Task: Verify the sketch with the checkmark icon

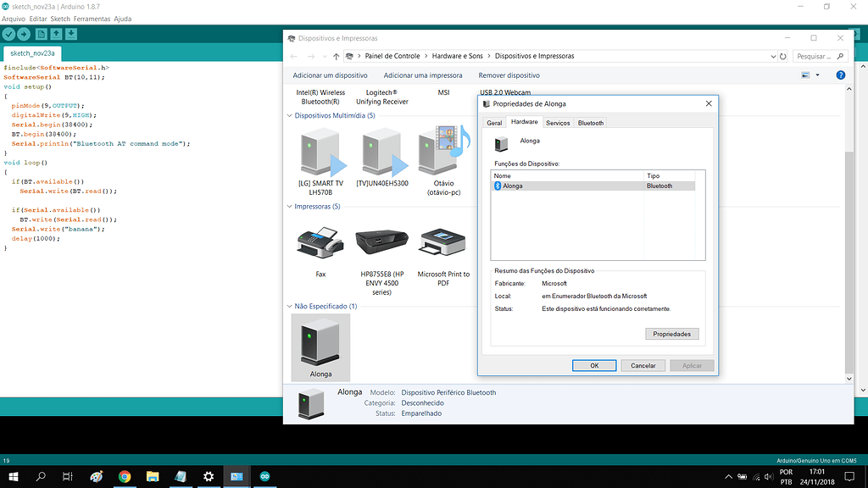Action: click(x=9, y=34)
